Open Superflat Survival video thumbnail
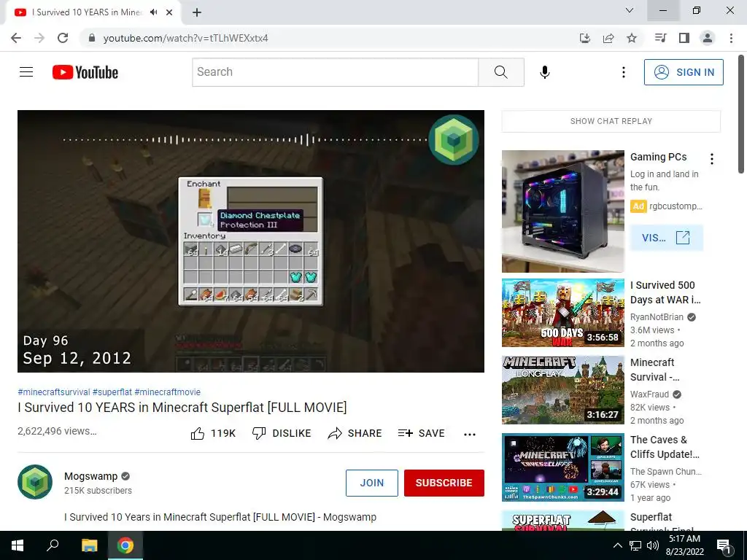The height and width of the screenshot is (560, 747). click(562, 521)
